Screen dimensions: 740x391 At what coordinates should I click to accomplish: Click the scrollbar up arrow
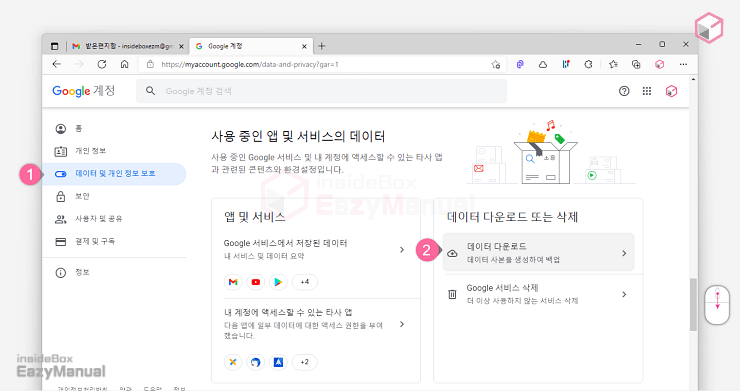(693, 79)
